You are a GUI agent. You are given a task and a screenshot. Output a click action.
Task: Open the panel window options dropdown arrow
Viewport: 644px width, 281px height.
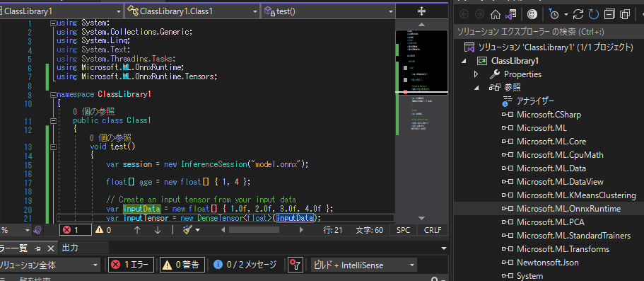pos(443,248)
